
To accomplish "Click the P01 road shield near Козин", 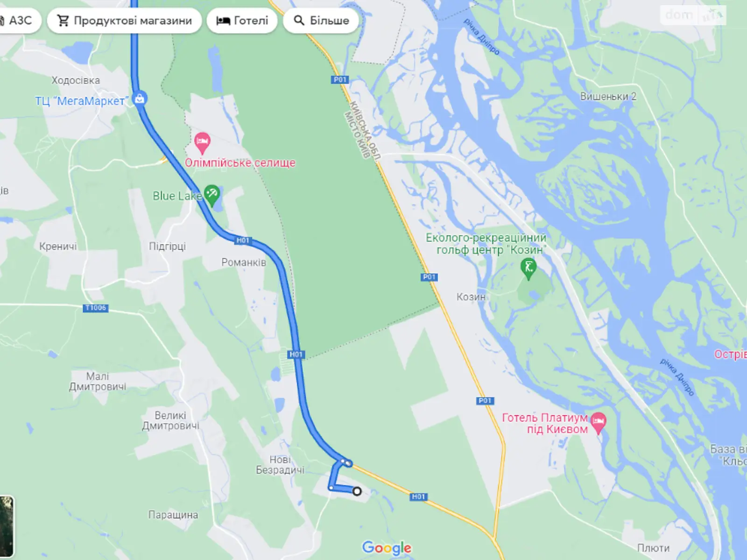I will [430, 277].
